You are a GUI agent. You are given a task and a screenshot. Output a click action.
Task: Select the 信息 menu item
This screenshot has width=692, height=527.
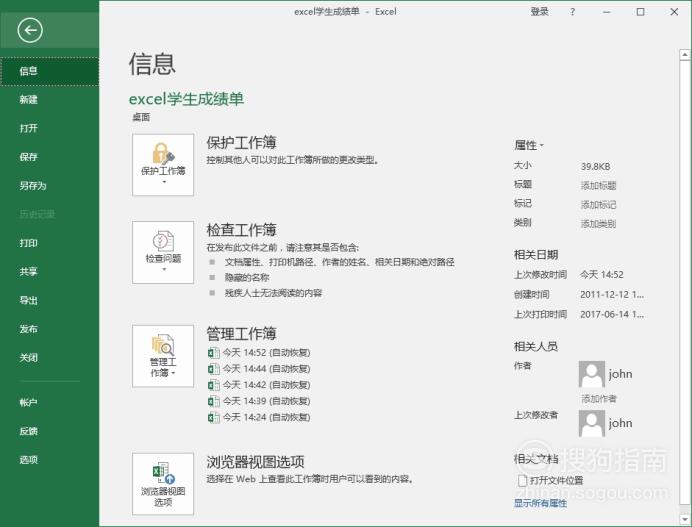49,71
